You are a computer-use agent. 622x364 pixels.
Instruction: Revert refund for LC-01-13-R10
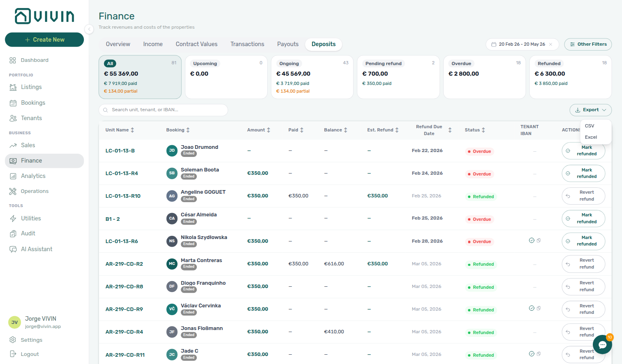coord(584,196)
